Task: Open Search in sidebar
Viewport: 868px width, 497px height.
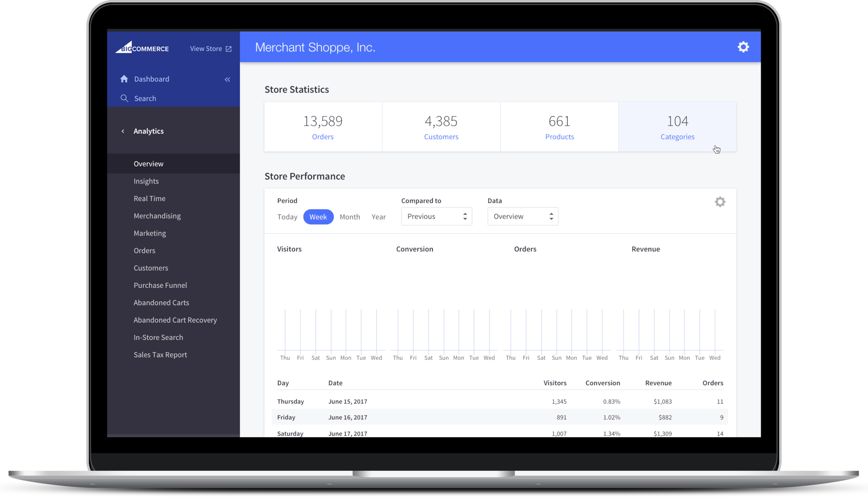Action: click(x=145, y=98)
